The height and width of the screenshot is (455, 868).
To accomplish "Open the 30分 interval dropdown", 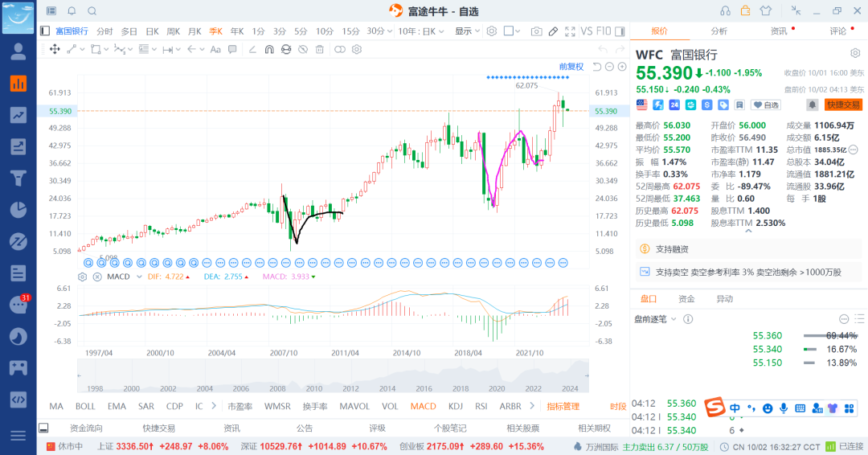I will pos(379,31).
